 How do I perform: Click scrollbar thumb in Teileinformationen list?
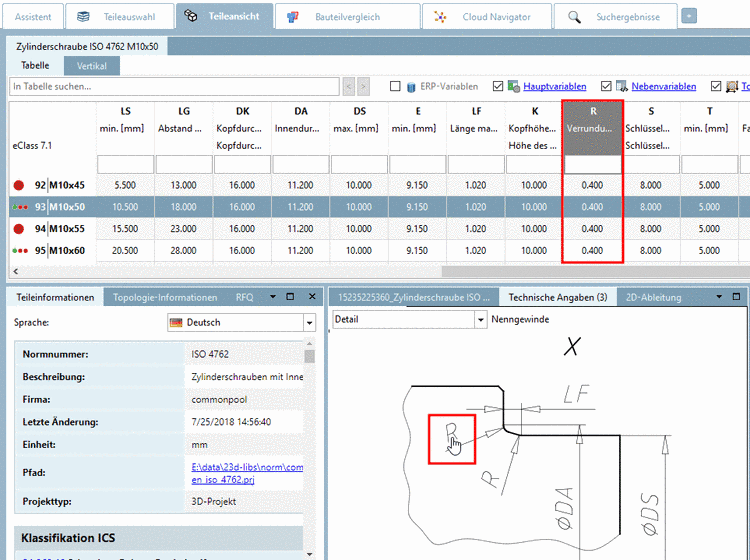click(x=309, y=356)
